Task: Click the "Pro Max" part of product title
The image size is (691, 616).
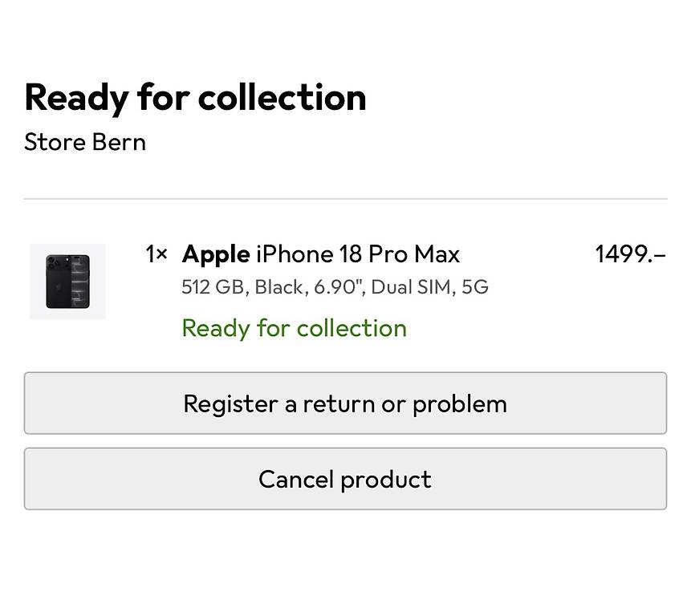Action: (414, 254)
